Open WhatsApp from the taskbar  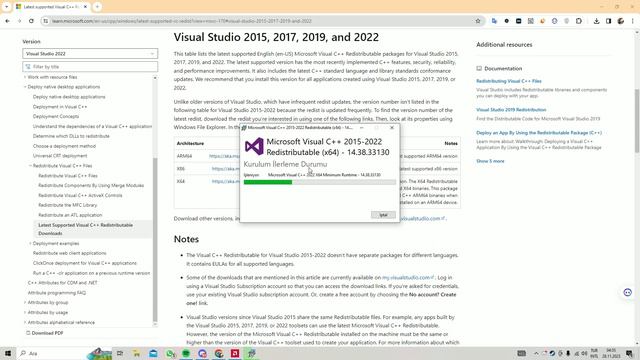click(x=170, y=353)
